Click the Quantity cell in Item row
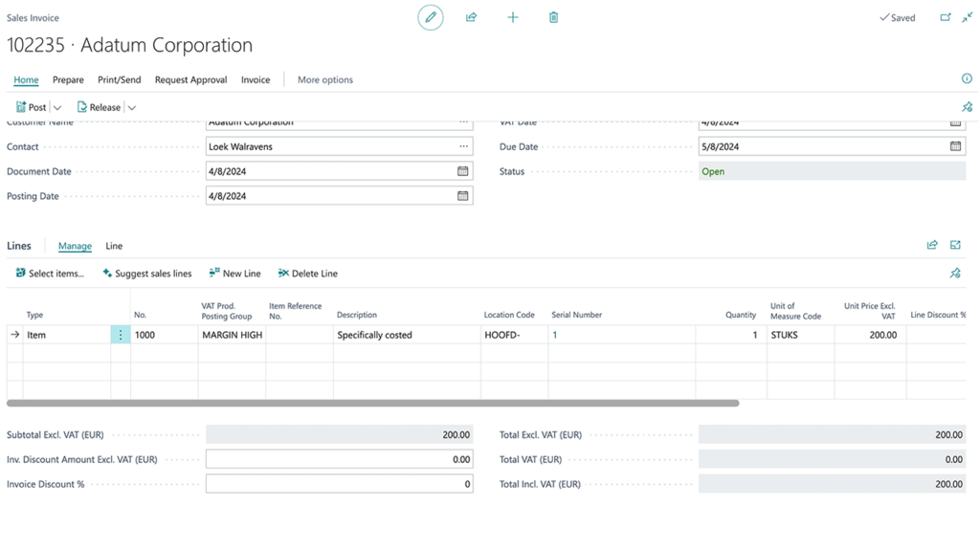This screenshot has width=980, height=551. point(731,335)
